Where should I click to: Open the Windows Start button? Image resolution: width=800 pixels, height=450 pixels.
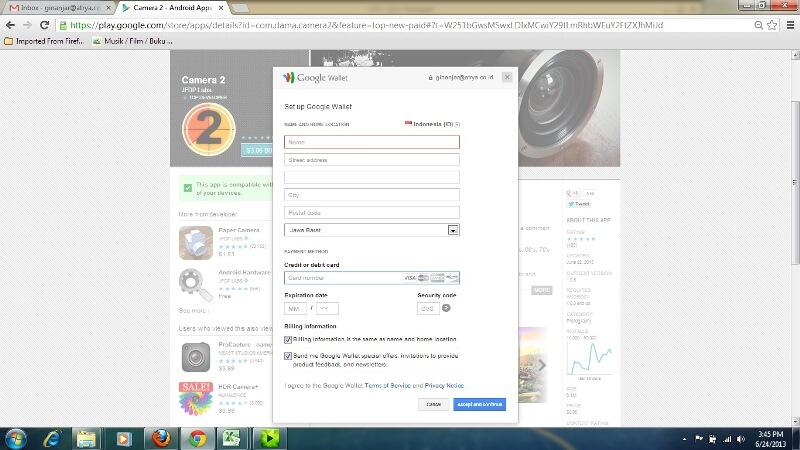point(16,439)
